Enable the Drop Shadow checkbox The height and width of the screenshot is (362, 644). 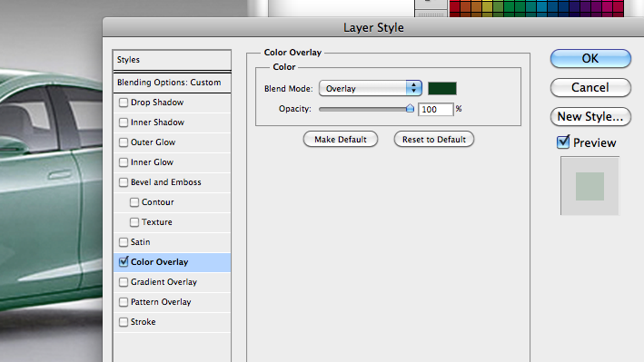click(x=124, y=103)
